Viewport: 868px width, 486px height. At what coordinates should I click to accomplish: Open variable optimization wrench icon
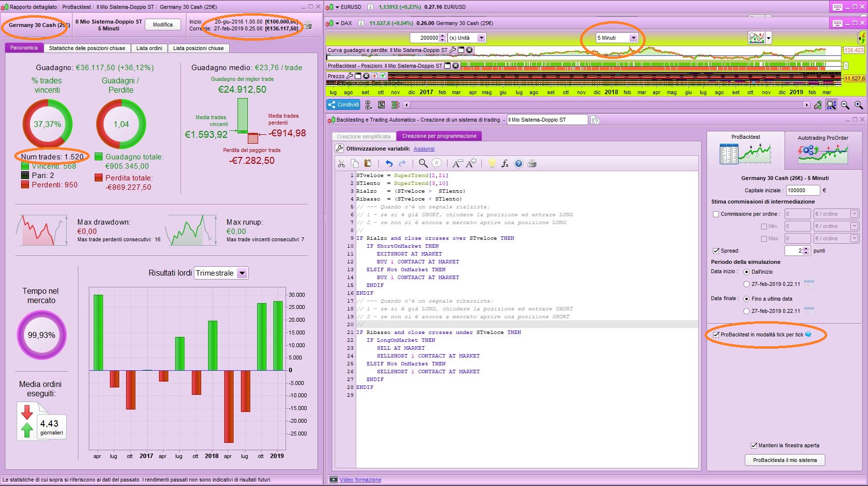click(339, 149)
